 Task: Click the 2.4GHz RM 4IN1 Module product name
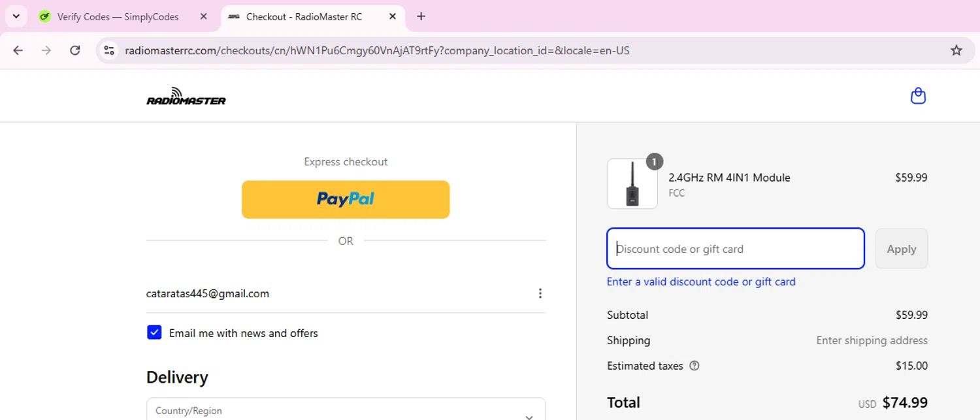(x=729, y=177)
